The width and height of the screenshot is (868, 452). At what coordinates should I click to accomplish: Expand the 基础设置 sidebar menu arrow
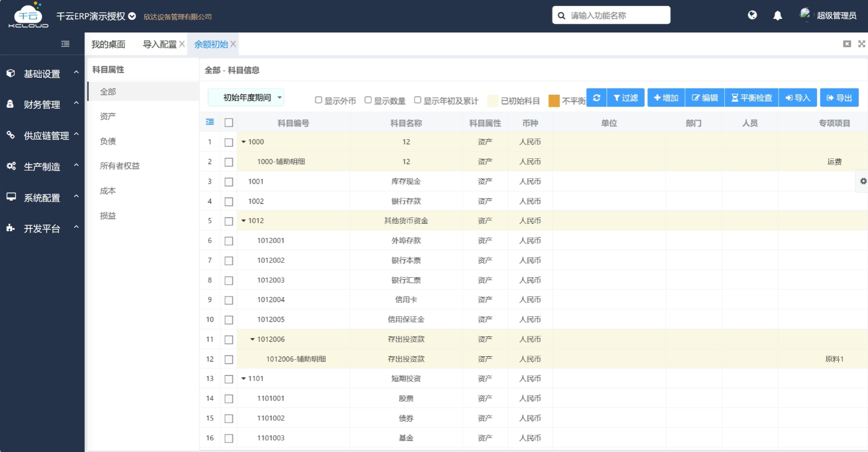point(76,73)
